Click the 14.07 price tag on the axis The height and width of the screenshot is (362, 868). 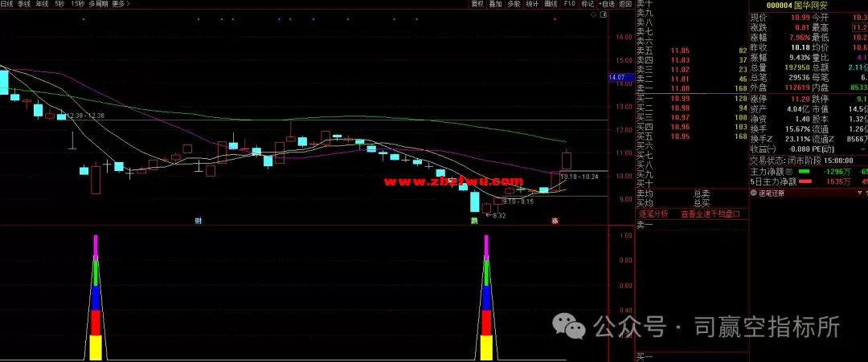[x=617, y=77]
